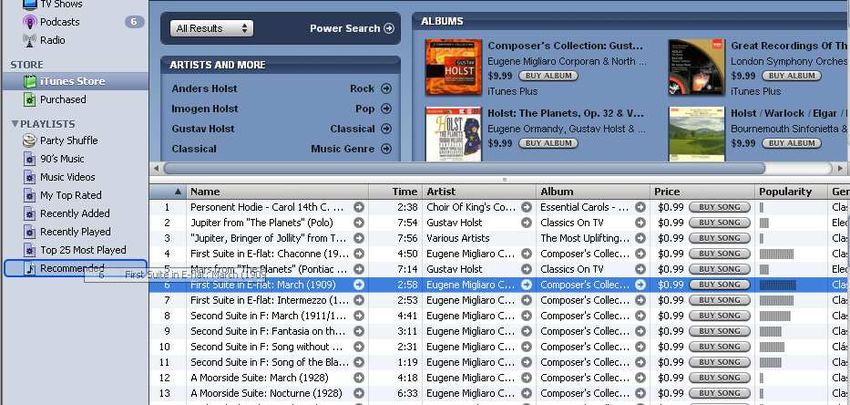Click arrow next to Essential Carols album
850x405 pixels.
point(641,207)
